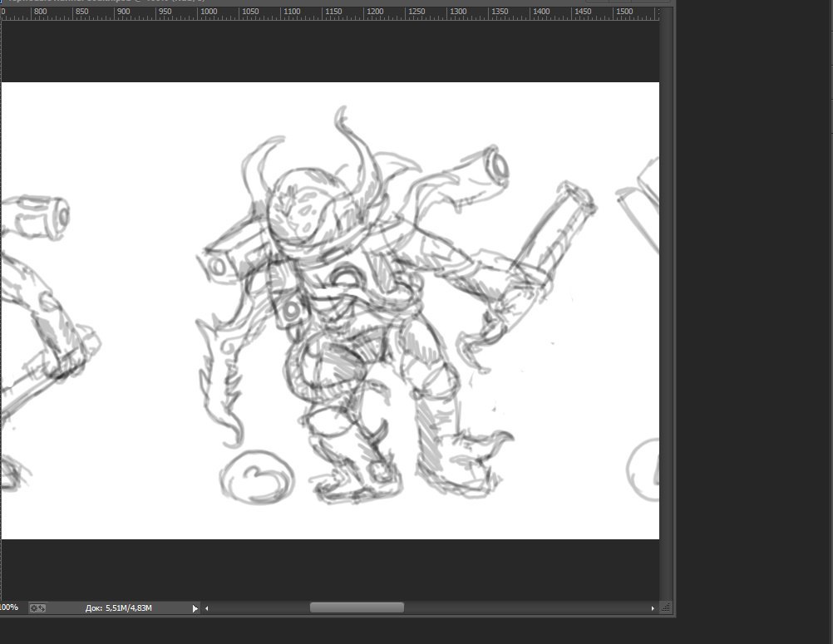Click the partial circle at canvas right edge
The width and height of the screenshot is (833, 644).
click(644, 469)
